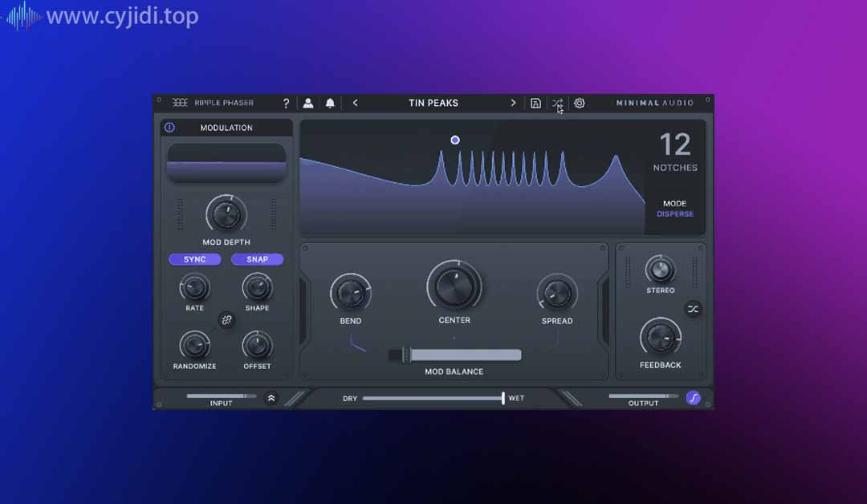Screen dimensions: 867x504
Task: Click the purple node in the spectrum display
Action: point(454,140)
